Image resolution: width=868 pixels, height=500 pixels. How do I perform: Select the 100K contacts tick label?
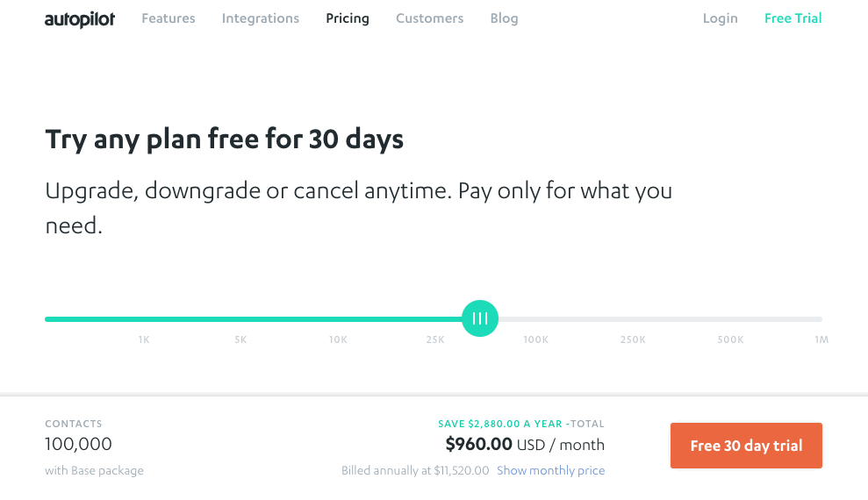(536, 339)
